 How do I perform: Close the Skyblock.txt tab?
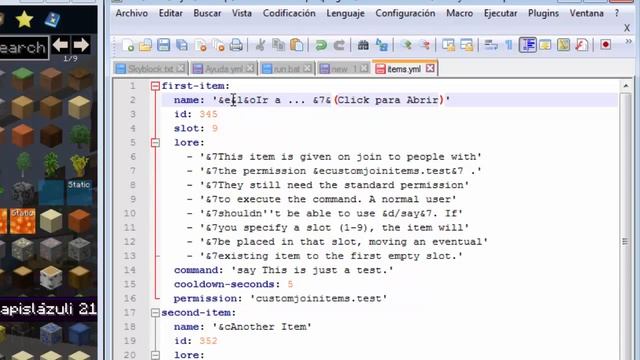click(180, 69)
